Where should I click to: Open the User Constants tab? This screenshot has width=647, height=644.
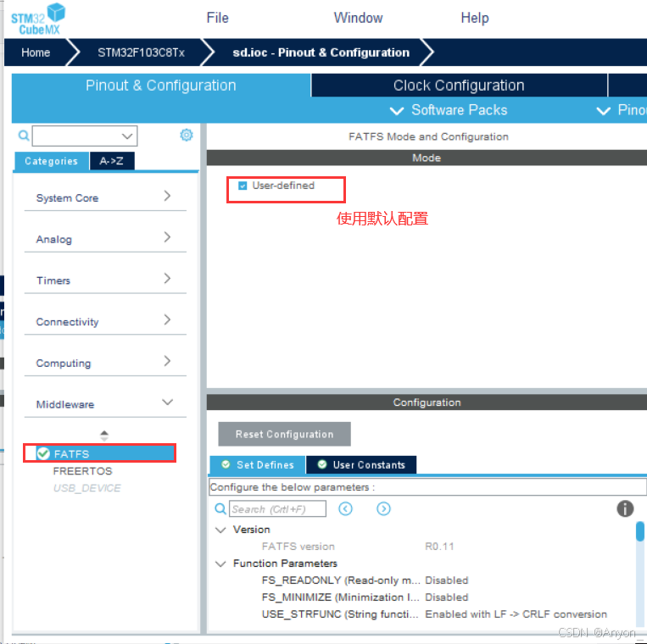click(361, 464)
